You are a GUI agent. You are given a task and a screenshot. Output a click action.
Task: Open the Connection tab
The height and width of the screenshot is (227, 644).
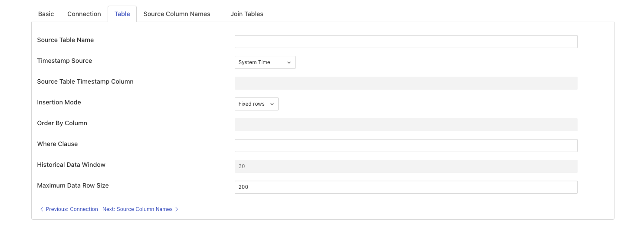click(x=84, y=14)
